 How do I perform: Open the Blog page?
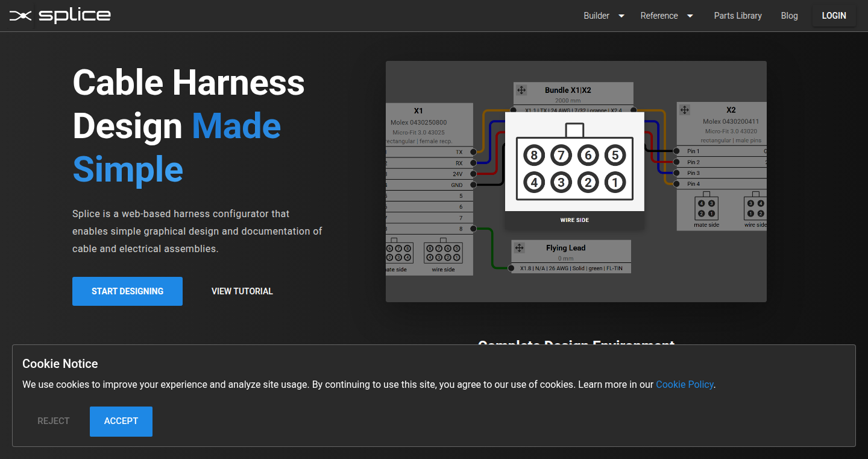click(789, 16)
